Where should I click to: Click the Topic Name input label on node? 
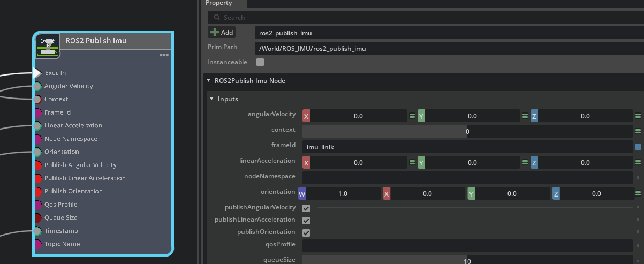tap(62, 244)
